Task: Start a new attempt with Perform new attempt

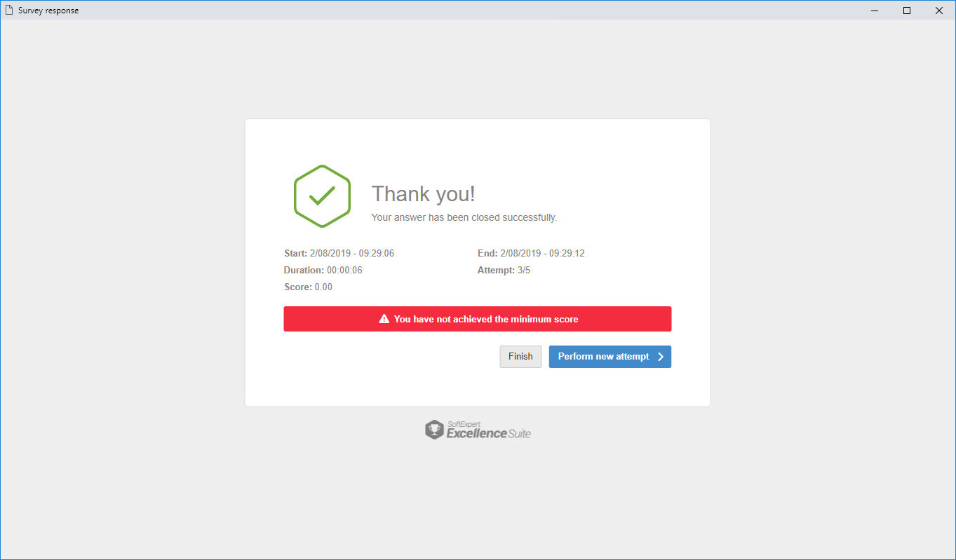Action: 610,357
